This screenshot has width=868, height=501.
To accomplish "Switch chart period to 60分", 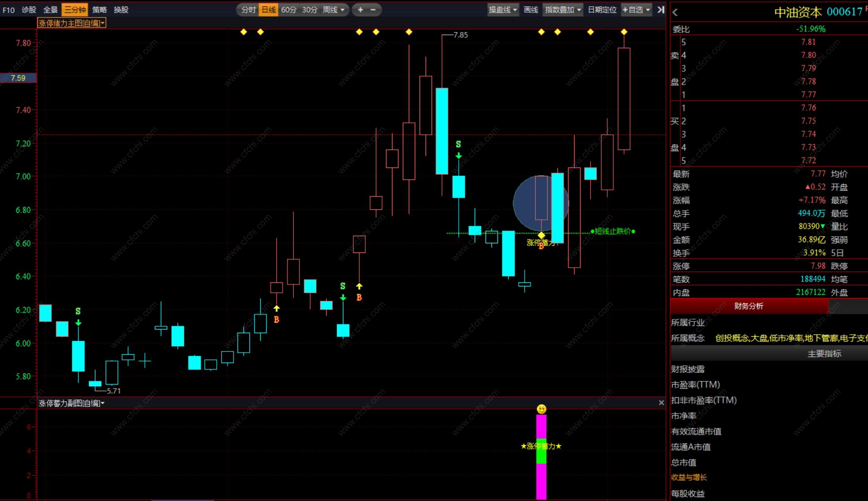I will tap(289, 10).
